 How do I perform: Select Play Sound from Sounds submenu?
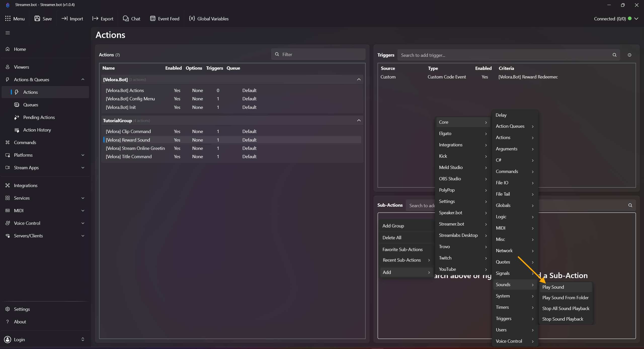553,287
